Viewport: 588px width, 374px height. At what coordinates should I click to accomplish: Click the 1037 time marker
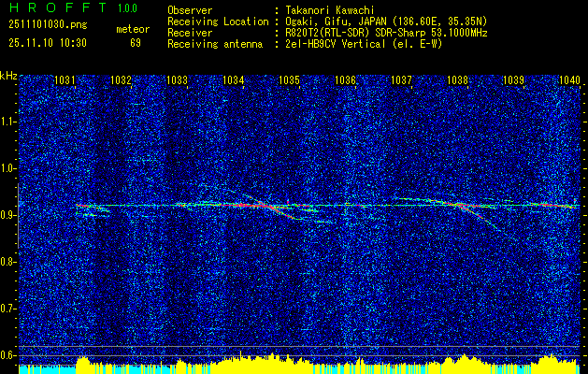click(x=401, y=79)
